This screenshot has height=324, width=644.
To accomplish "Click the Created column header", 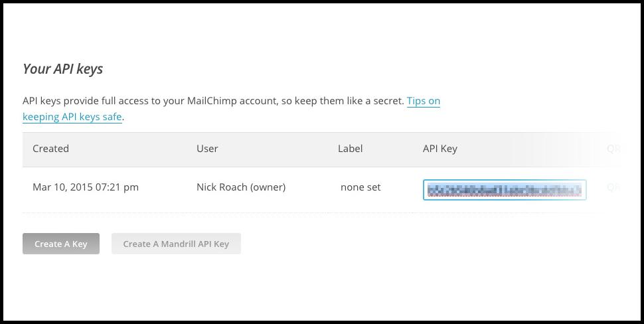I will 50,149.
